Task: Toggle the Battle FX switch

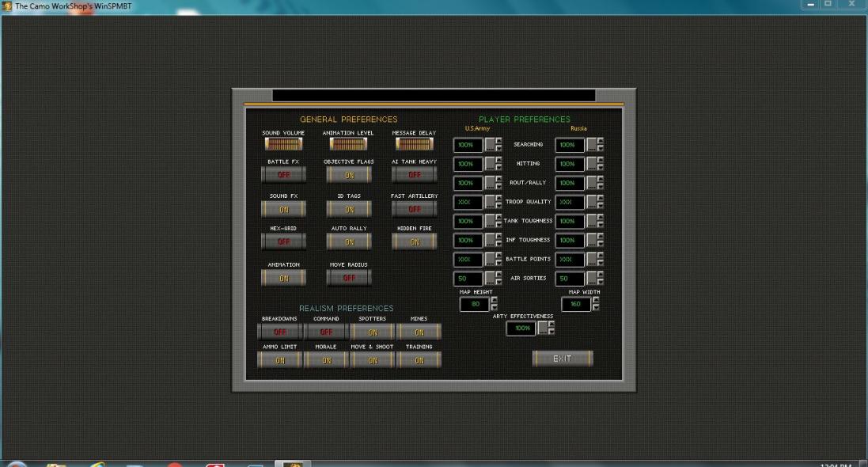Action: coord(283,176)
